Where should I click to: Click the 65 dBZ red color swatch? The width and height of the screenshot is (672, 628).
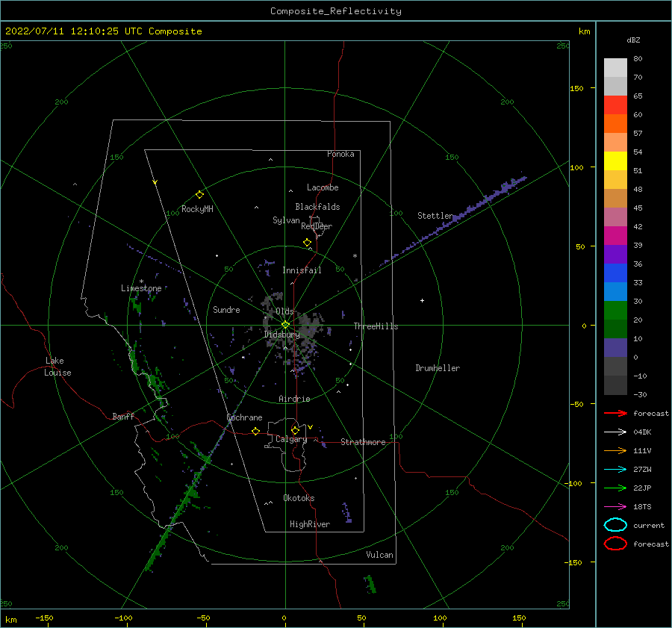[x=615, y=105]
